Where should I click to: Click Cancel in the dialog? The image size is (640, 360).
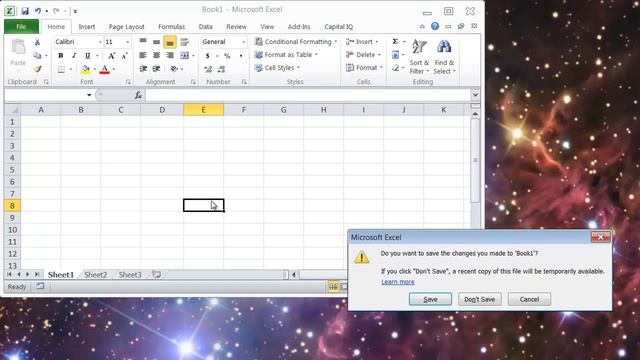[529, 299]
